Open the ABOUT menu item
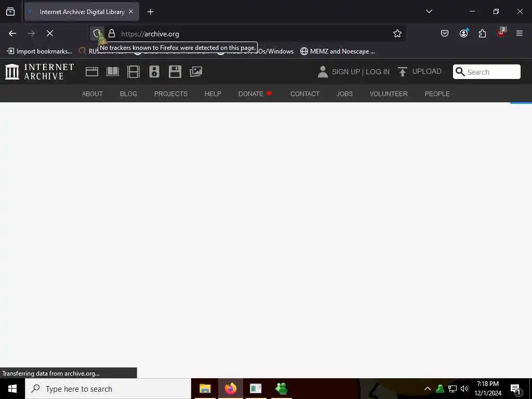Viewport: 532px width, 399px height. click(x=92, y=94)
